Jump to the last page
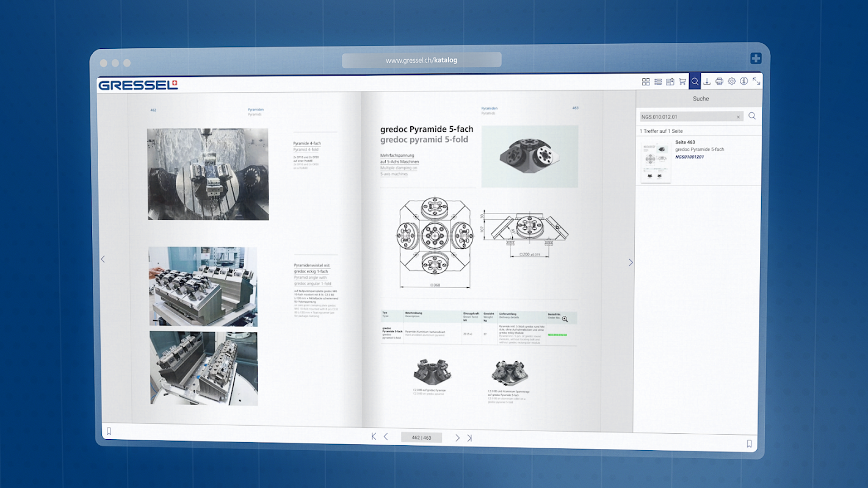 tap(469, 437)
